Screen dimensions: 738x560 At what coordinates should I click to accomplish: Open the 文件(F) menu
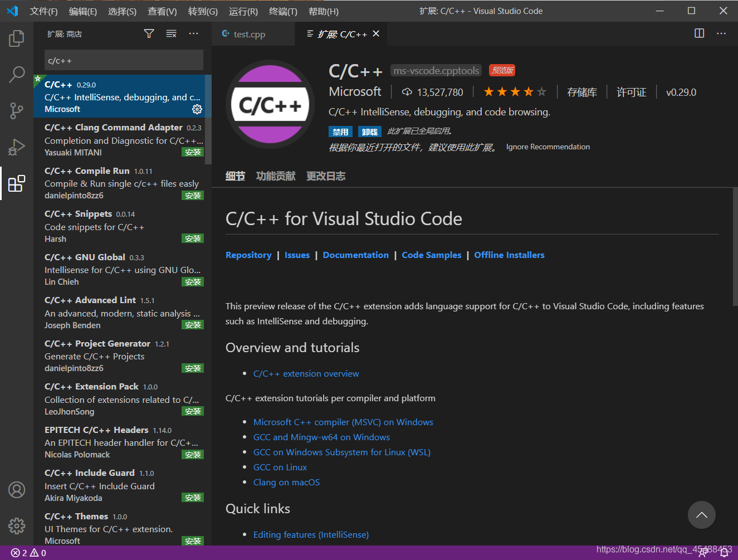point(44,11)
